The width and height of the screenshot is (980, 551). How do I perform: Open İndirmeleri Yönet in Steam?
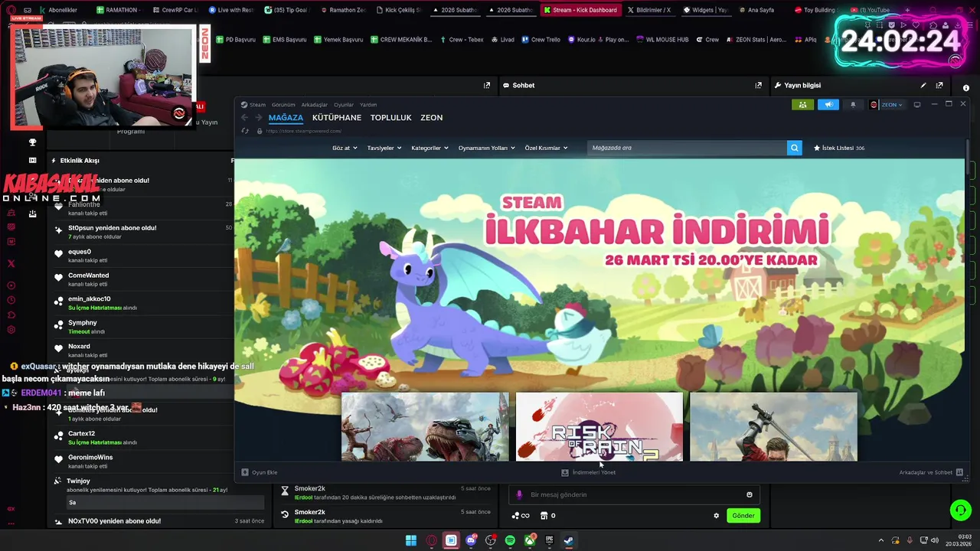(588, 472)
